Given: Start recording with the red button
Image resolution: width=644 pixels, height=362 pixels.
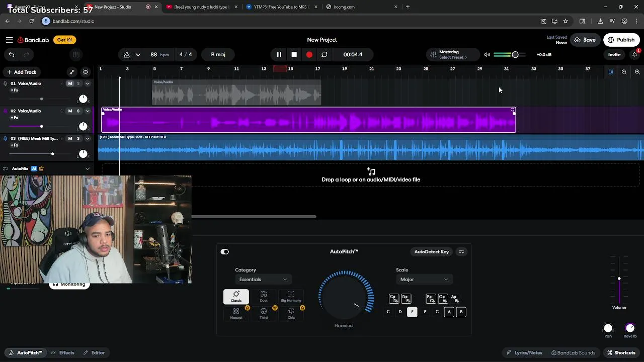Looking at the screenshot, I should (x=309, y=54).
